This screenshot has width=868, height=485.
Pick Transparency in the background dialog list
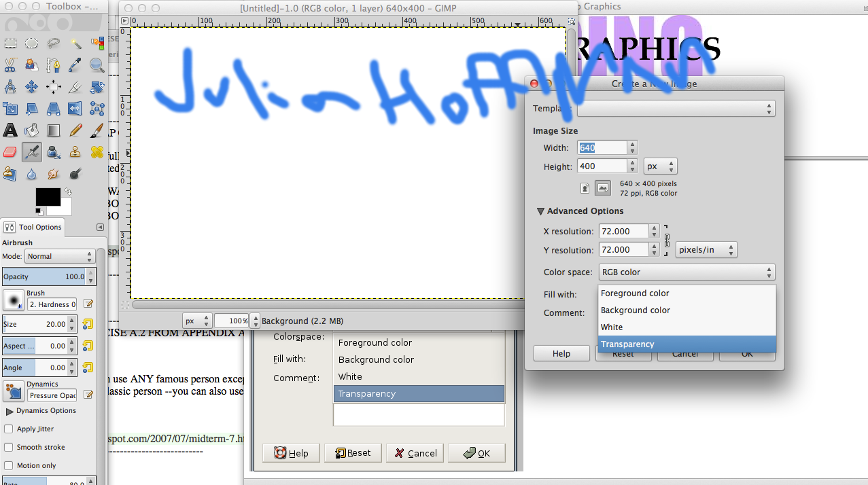[419, 394]
